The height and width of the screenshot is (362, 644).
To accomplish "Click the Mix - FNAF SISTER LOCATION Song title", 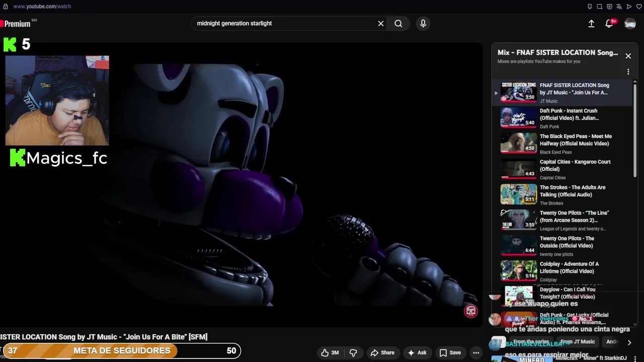I will point(557,52).
